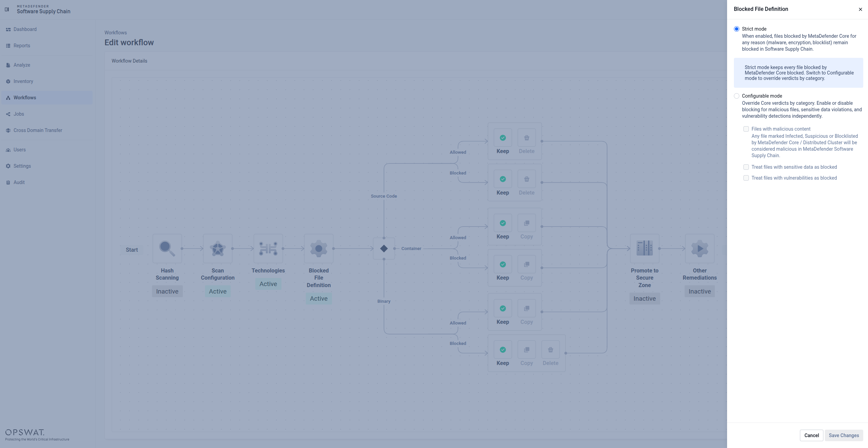
Task: Navigate to Jobs in the sidebar
Action: [47, 114]
